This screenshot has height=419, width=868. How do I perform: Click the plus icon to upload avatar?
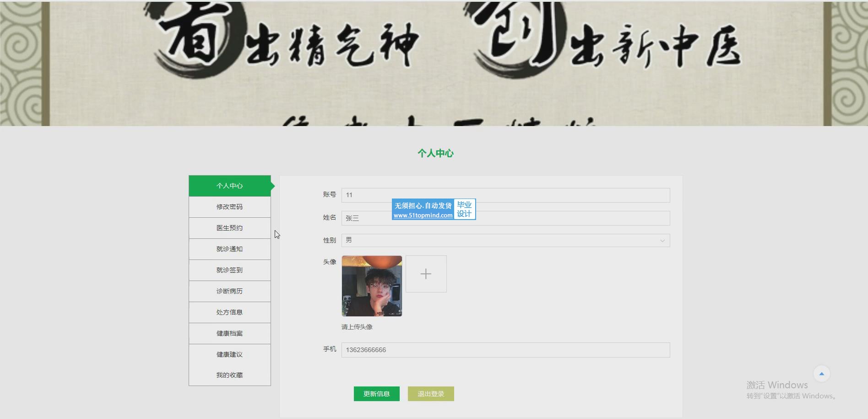click(x=426, y=274)
